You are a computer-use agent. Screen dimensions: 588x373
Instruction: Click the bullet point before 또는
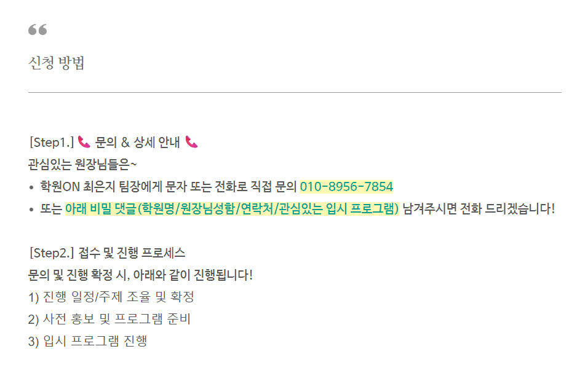[x=31, y=210]
